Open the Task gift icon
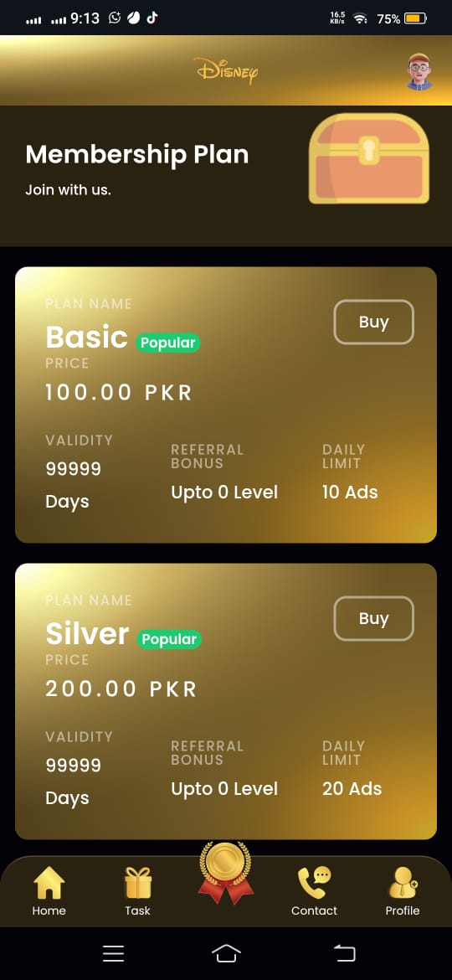This screenshot has width=452, height=980. (x=137, y=883)
